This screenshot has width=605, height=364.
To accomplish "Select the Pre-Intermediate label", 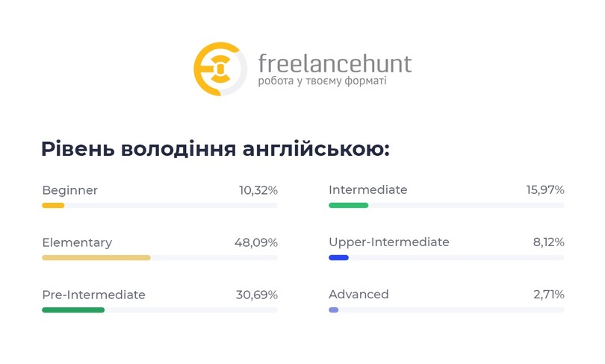I will 94,295.
